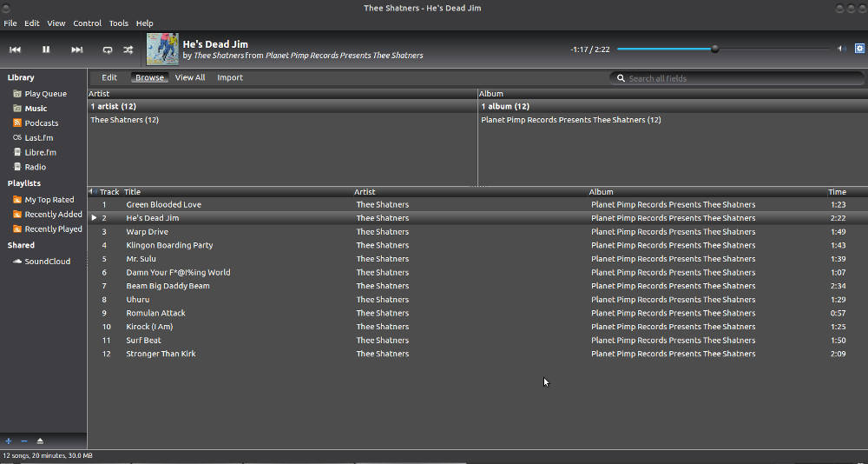868x464 pixels.
Task: Sort by the Time column header
Action: point(847,192)
